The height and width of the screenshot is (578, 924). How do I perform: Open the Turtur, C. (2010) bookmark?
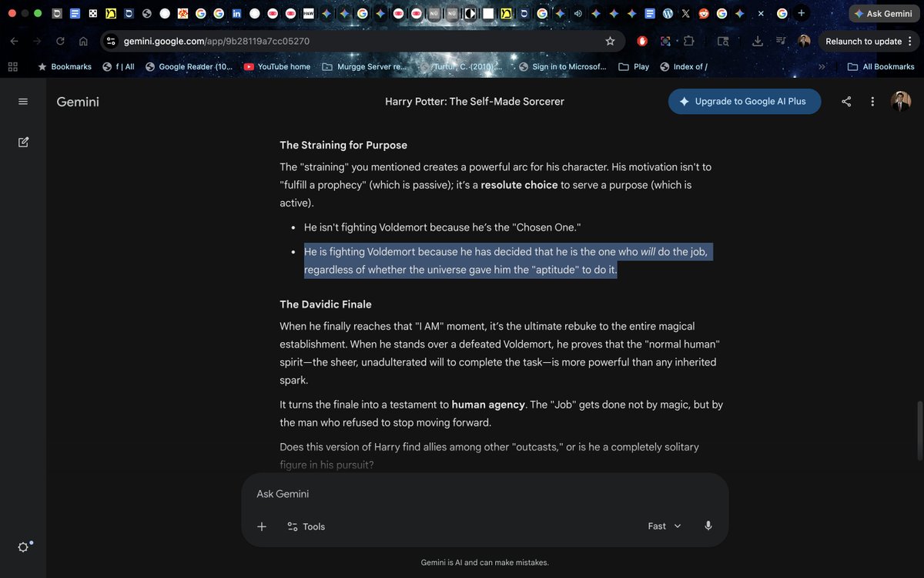coord(462,67)
